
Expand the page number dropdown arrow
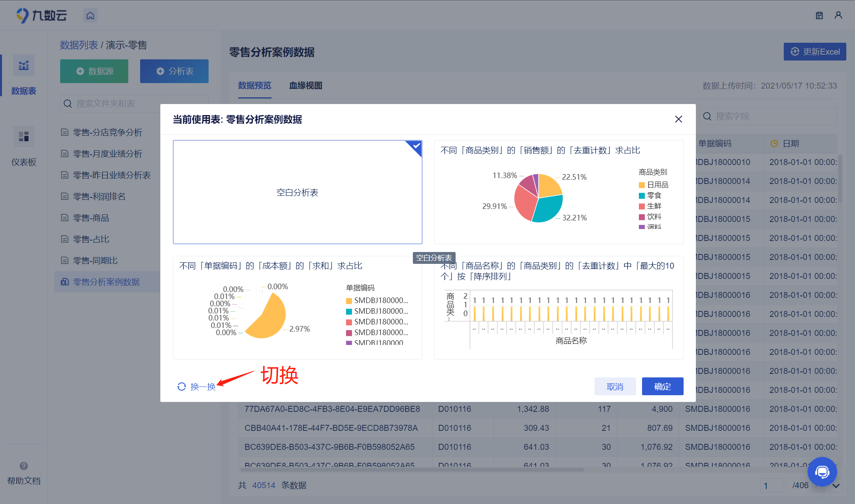click(x=836, y=485)
